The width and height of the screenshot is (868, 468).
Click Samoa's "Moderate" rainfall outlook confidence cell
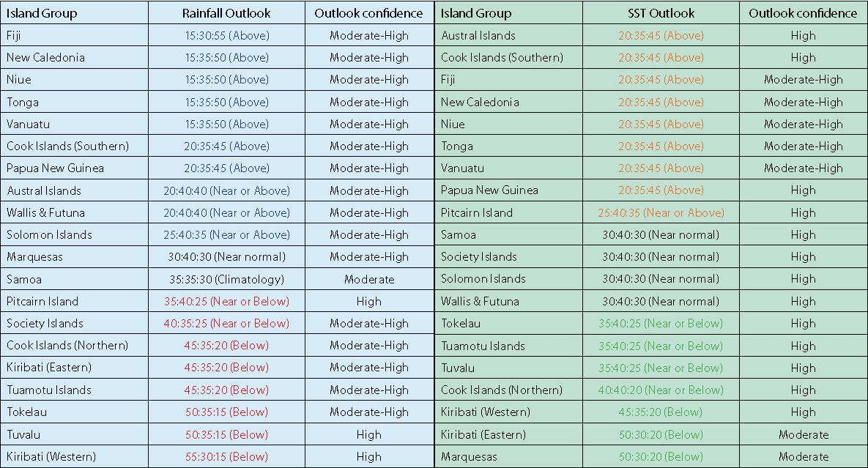[x=369, y=279]
